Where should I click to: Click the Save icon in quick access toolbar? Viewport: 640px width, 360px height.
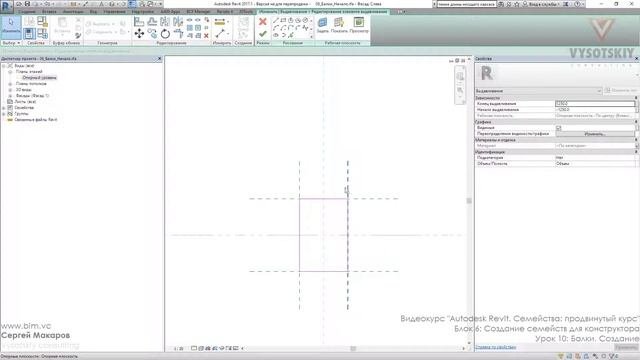click(x=27, y=4)
